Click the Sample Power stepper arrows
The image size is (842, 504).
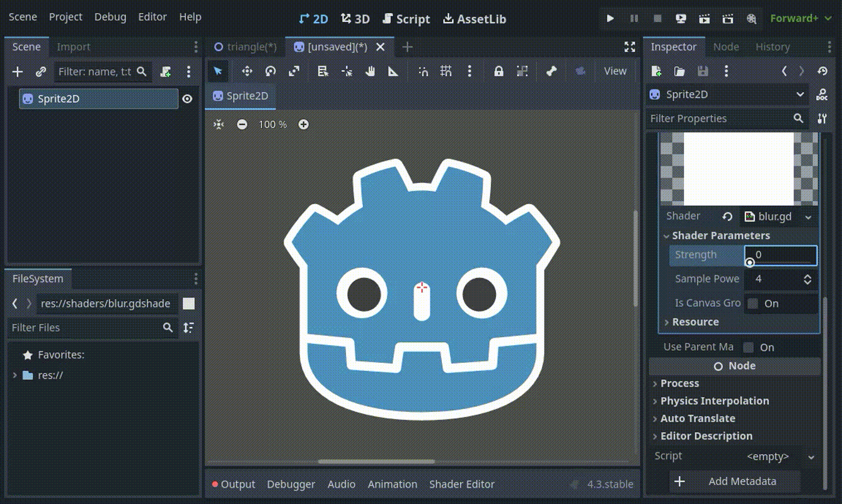click(x=807, y=279)
